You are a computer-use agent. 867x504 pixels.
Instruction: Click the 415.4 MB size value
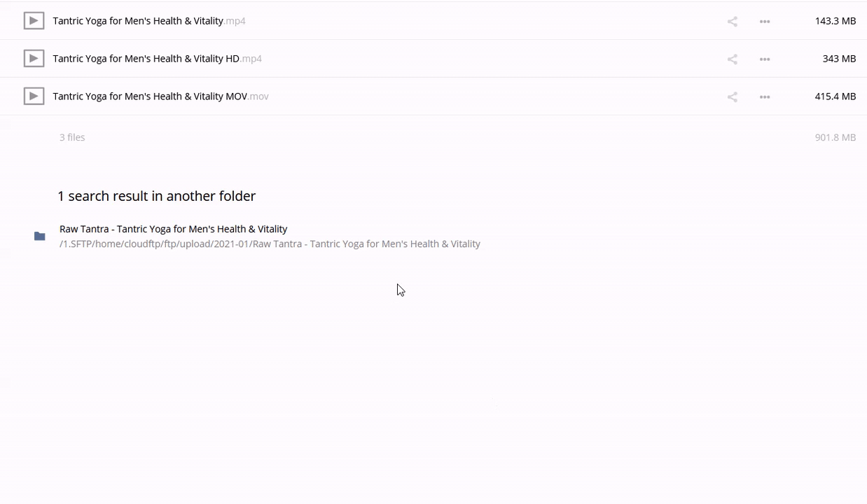pos(835,97)
